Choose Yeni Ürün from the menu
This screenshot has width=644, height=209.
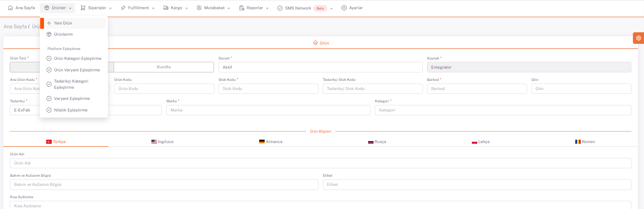click(x=63, y=23)
